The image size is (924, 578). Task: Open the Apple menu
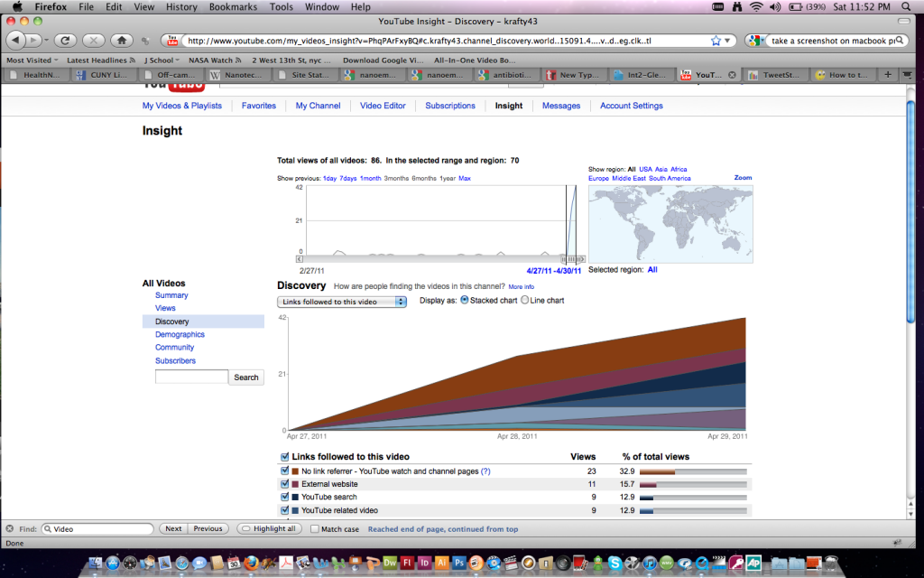point(17,6)
